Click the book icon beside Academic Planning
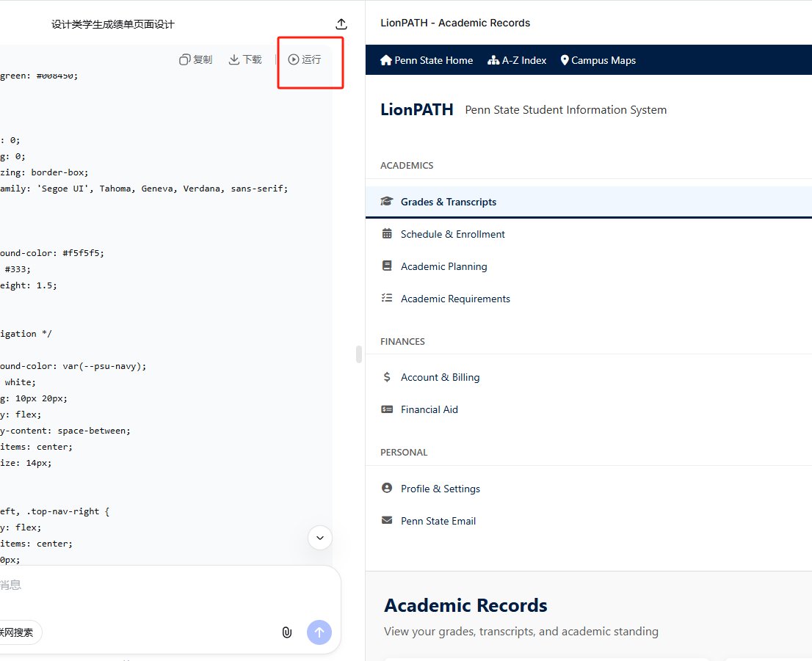 387,266
